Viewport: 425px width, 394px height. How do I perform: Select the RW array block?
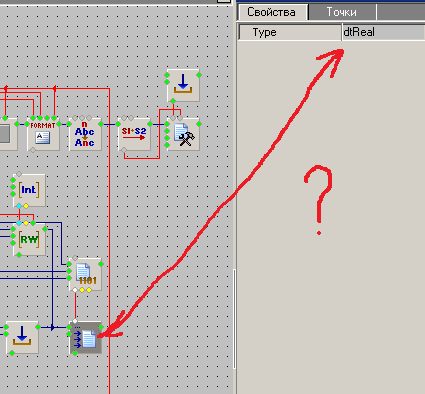pos(29,239)
